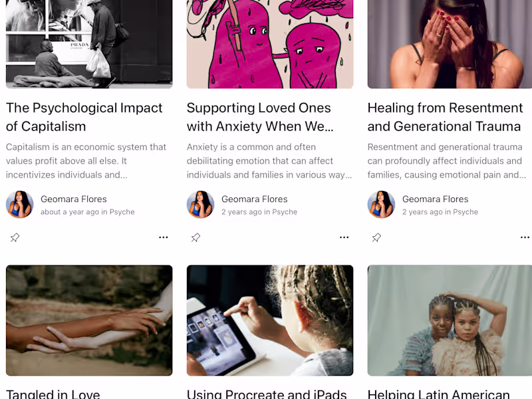Viewport: 532px width, 399px height.
Task: Open Helping Latin American article title
Action: coord(438,394)
